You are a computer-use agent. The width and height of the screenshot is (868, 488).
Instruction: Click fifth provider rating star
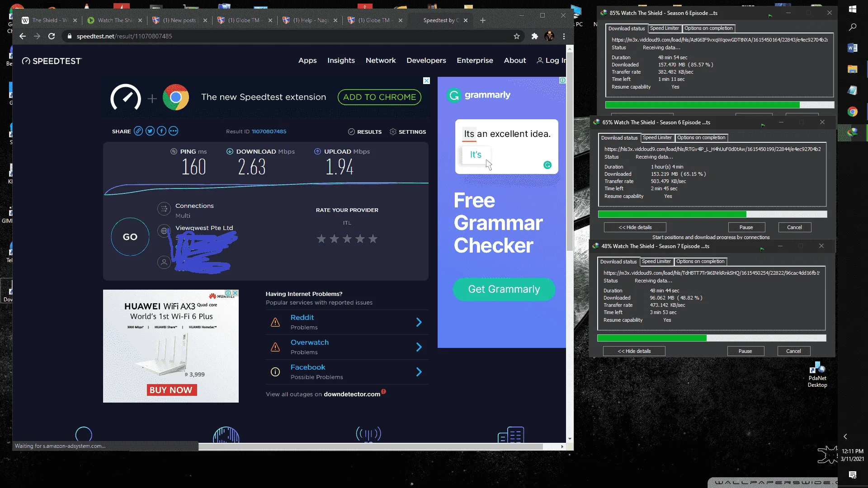coord(373,239)
